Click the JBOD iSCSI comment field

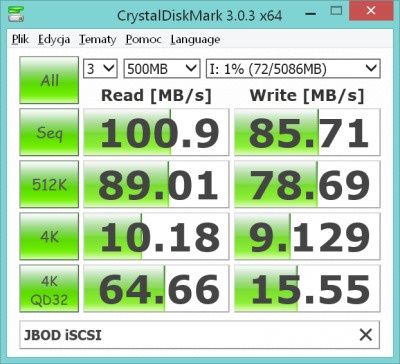point(199,335)
